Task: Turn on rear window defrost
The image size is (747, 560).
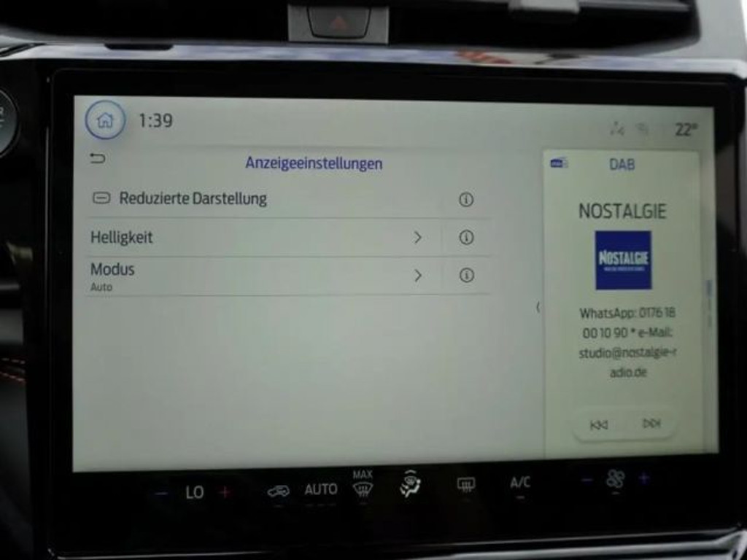Action: click(x=466, y=483)
